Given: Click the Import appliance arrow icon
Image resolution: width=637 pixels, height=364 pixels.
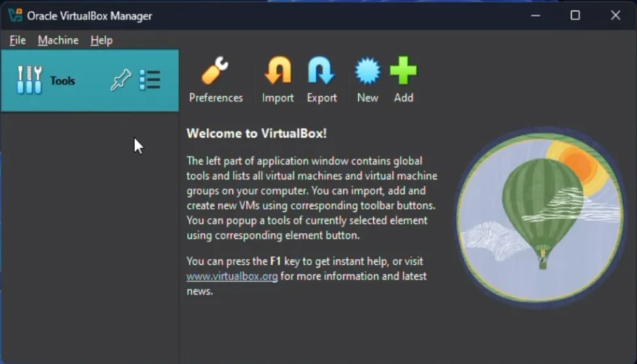Looking at the screenshot, I should pyautogui.click(x=278, y=80).
